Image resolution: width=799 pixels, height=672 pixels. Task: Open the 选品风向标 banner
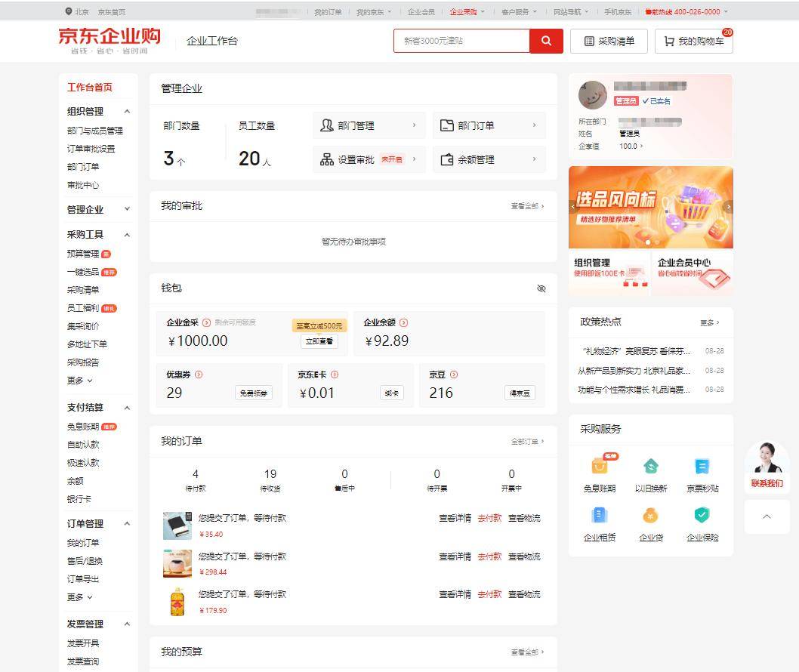(x=651, y=207)
